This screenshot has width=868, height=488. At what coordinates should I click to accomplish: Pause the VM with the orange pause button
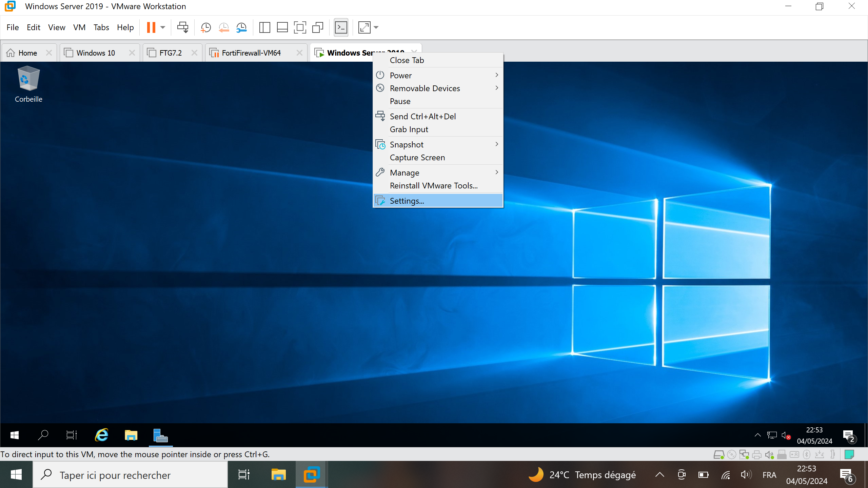[151, 27]
